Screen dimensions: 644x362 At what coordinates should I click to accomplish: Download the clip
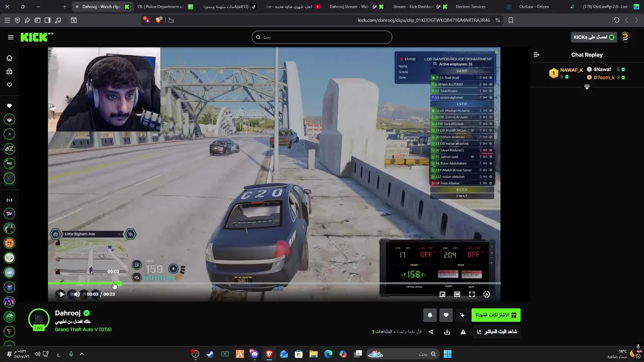click(x=447, y=332)
